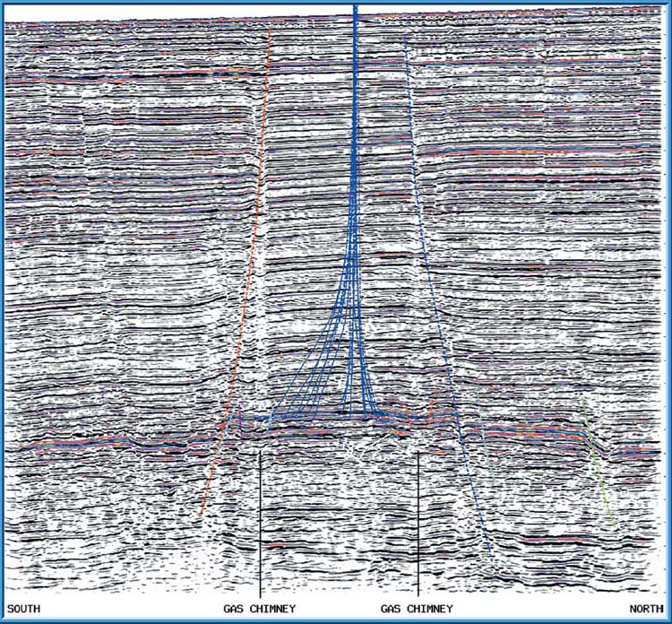Click the SOUTH label
This screenshot has width=672, height=624.
coord(23,609)
